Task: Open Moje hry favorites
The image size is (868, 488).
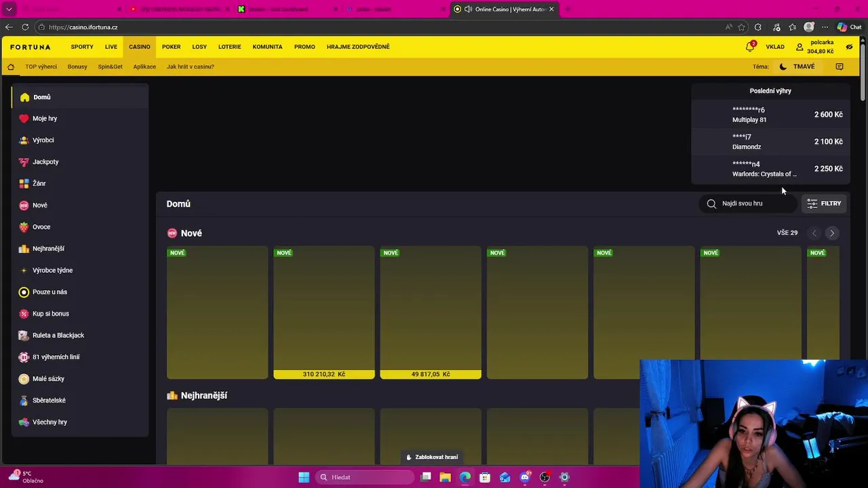Action: click(x=80, y=119)
